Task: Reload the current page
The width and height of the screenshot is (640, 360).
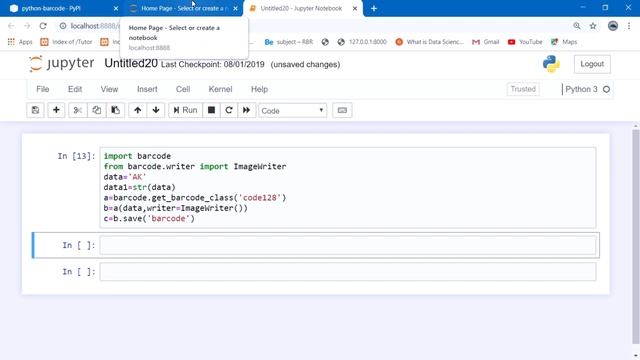Action: 43,26
